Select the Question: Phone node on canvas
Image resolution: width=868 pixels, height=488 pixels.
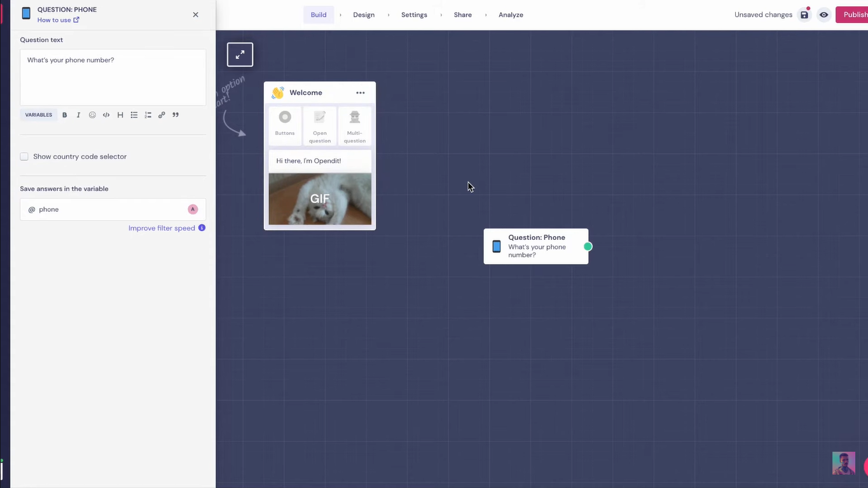click(x=536, y=246)
